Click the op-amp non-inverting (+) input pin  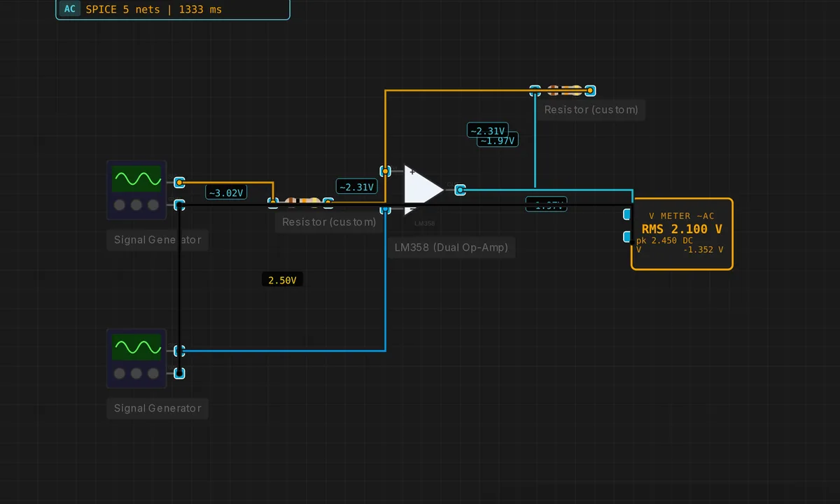coord(385,171)
